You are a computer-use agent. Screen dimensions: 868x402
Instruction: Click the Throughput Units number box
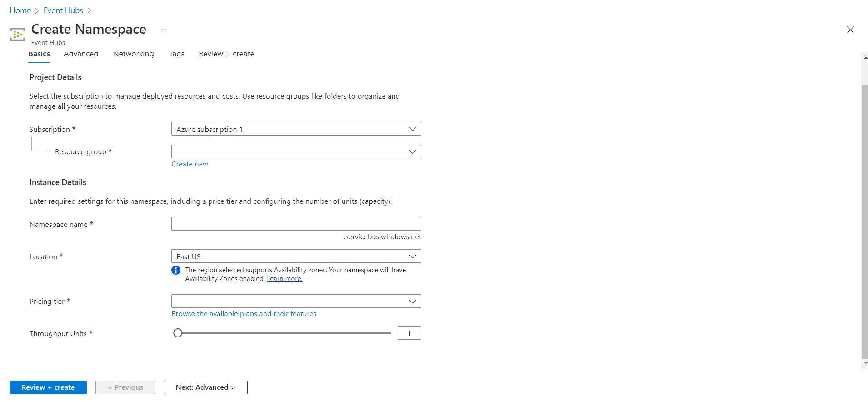point(409,333)
